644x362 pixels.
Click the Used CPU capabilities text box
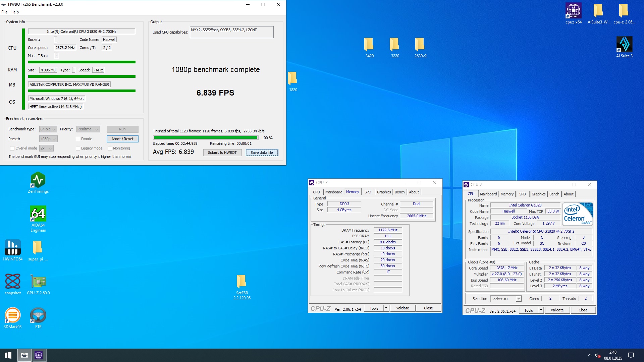pos(231,32)
